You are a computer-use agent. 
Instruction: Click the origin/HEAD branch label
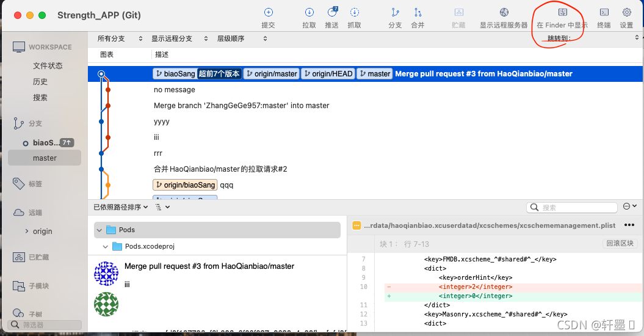(x=328, y=74)
